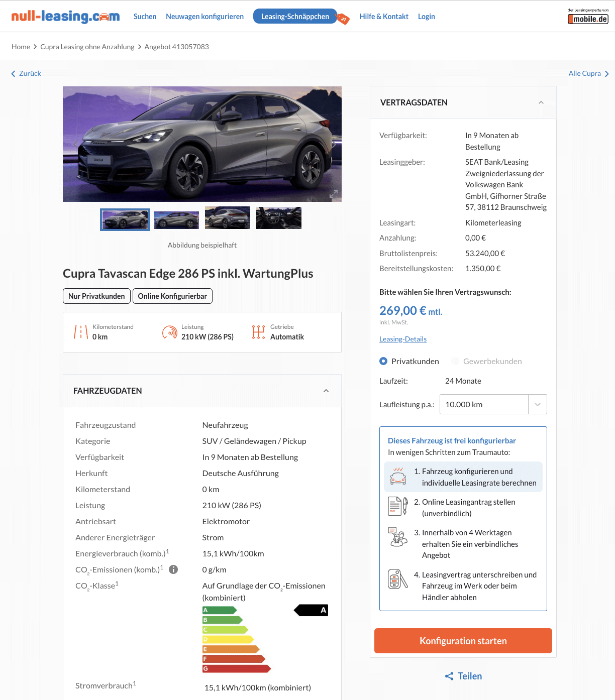Click the 24 Monate Laufzeit value

tap(463, 381)
